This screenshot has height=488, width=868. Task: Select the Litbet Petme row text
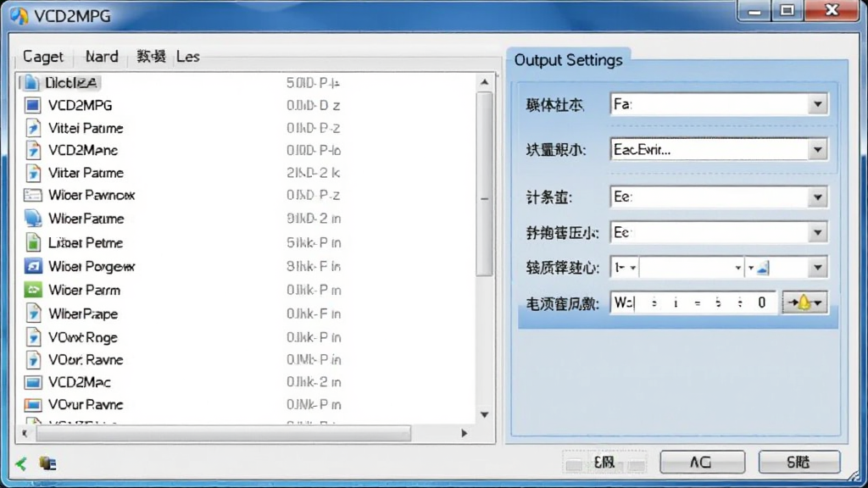tap(86, 242)
